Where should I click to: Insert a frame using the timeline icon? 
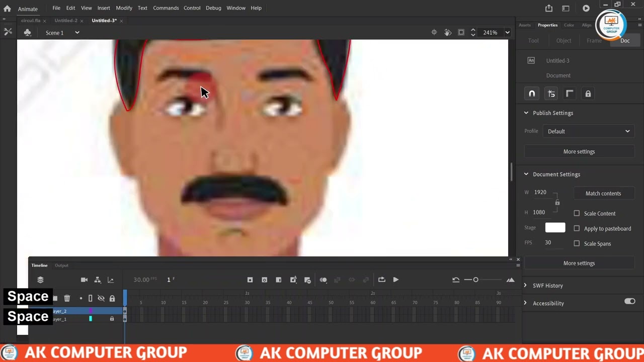278,280
